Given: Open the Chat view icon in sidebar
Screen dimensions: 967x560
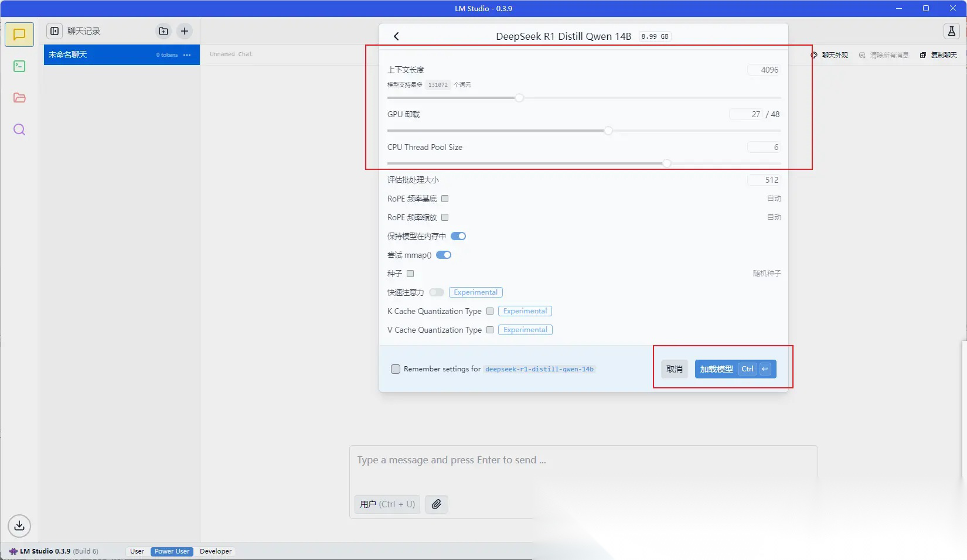Looking at the screenshot, I should pos(19,35).
